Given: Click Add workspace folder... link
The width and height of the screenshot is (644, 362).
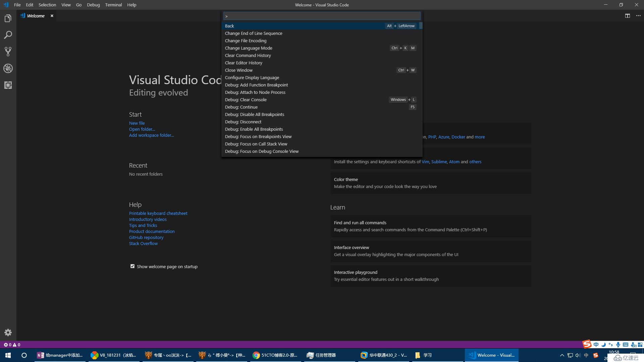Looking at the screenshot, I should pos(151,135).
